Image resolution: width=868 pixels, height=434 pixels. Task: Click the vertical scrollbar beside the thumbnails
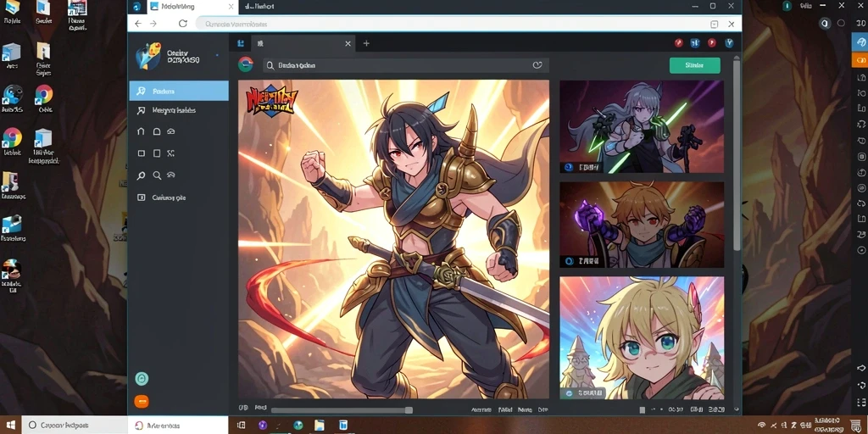click(737, 155)
